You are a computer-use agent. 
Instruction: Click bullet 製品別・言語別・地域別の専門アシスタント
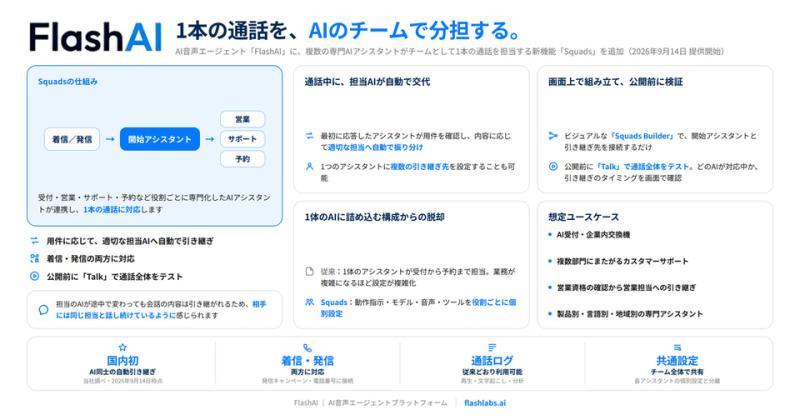[x=630, y=314]
